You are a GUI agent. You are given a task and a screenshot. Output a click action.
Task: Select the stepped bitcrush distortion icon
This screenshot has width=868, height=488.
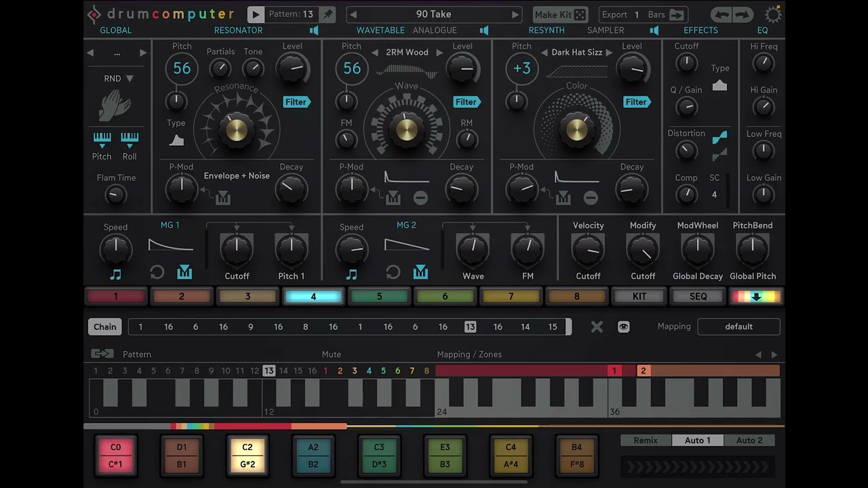pos(719,155)
